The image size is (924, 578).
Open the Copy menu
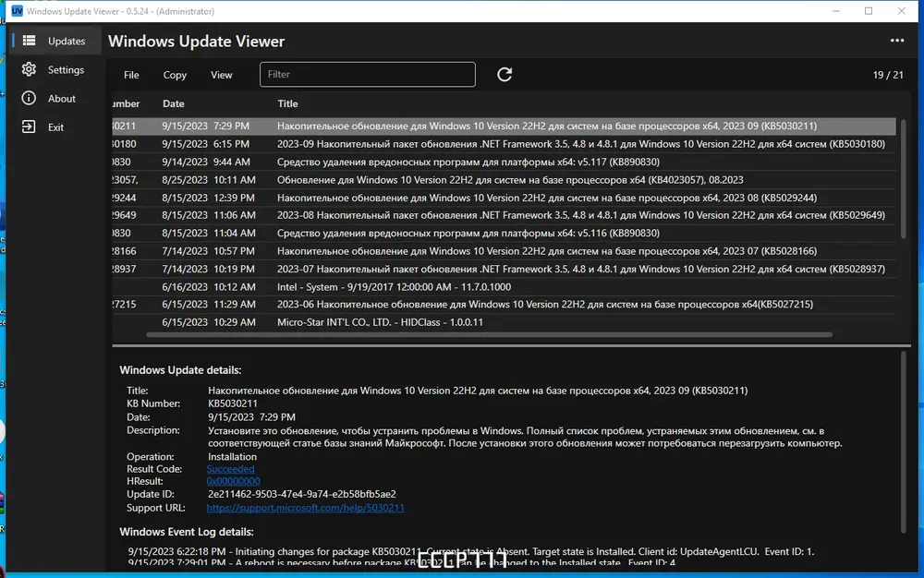(x=175, y=75)
